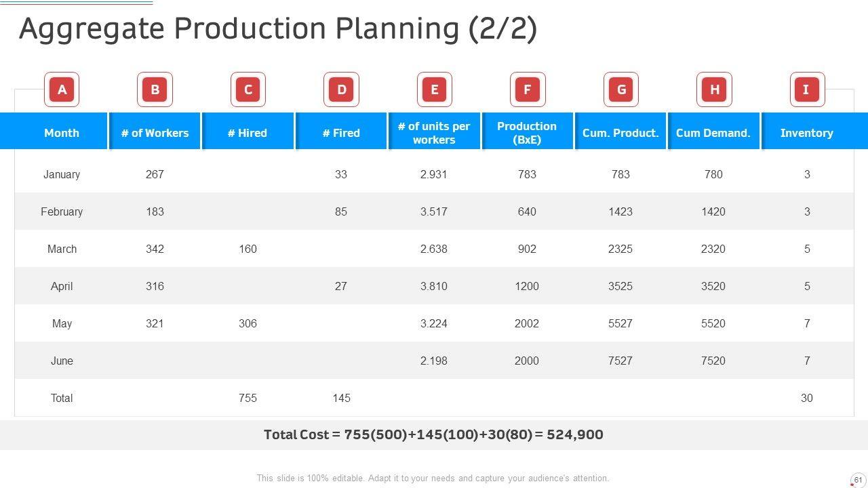Click the Inventory column header
This screenshot has width=868, height=488.
[806, 133]
